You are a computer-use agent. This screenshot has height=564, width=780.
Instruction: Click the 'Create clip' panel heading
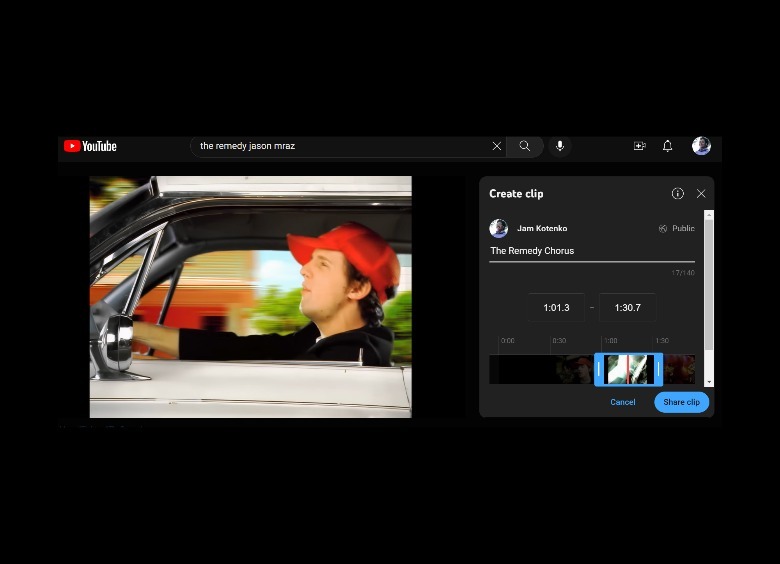pyautogui.click(x=516, y=193)
